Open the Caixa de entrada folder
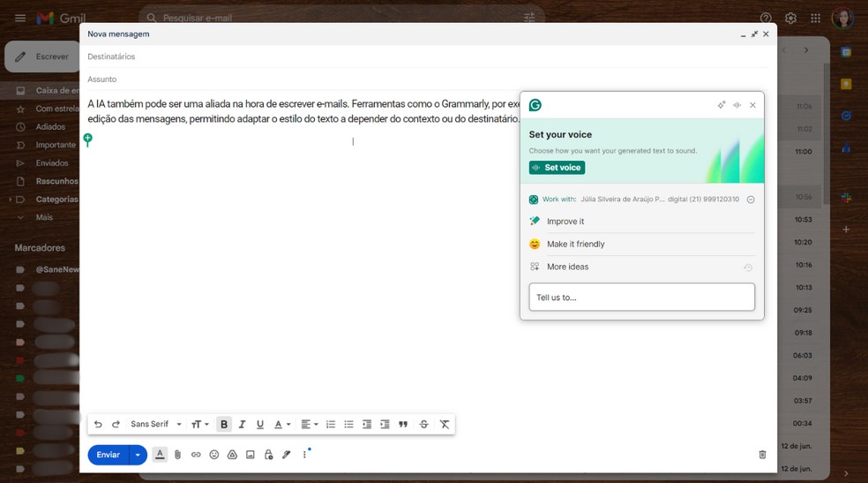This screenshot has width=868, height=483. (40, 90)
